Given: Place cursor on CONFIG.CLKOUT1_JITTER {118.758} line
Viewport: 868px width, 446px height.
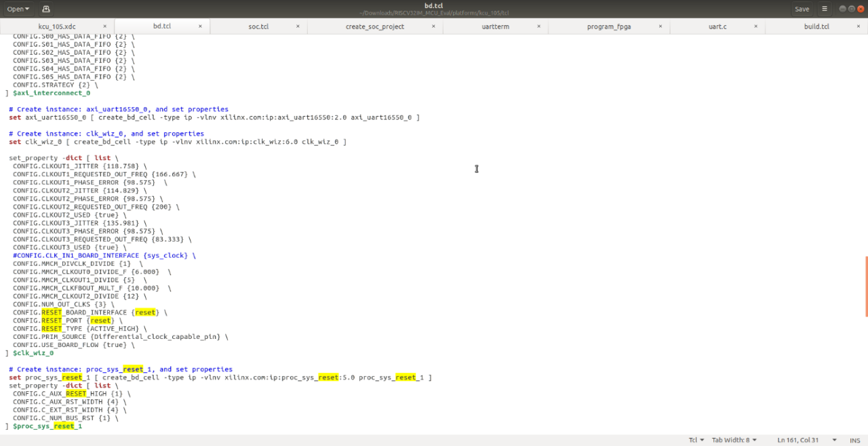Looking at the screenshot, I should (x=78, y=166).
